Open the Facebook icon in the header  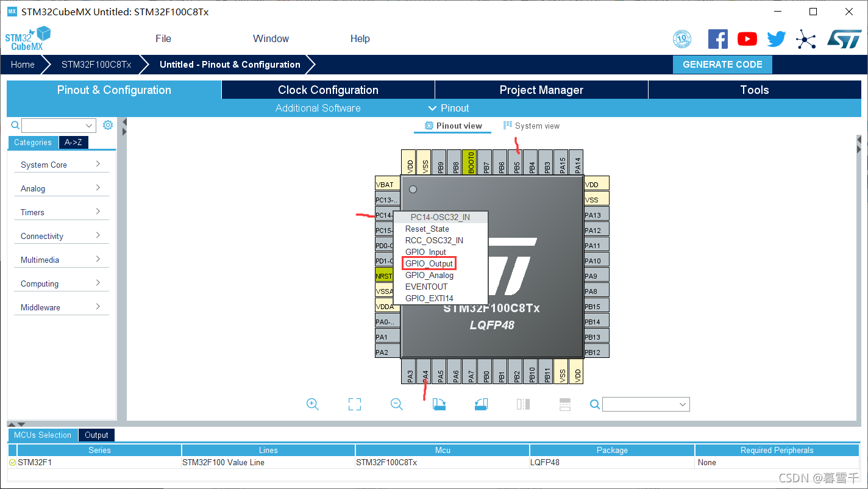(718, 39)
